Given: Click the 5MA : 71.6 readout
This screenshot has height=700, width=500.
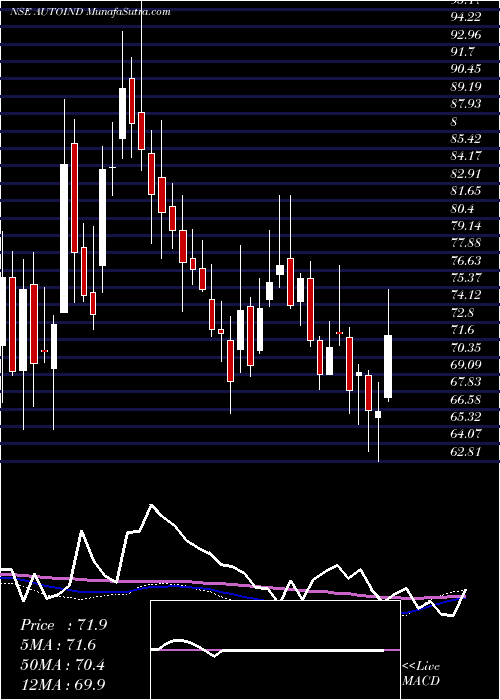Looking at the screenshot, I should [58, 645].
